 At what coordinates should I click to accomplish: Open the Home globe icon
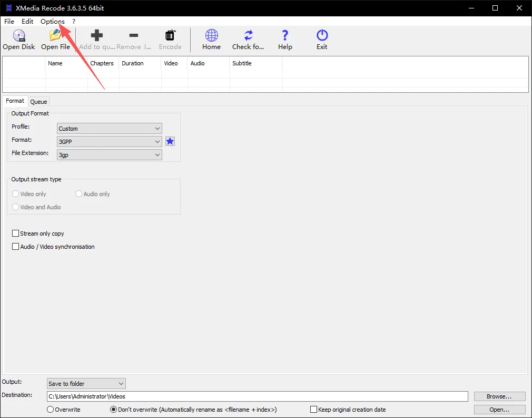[x=211, y=35]
